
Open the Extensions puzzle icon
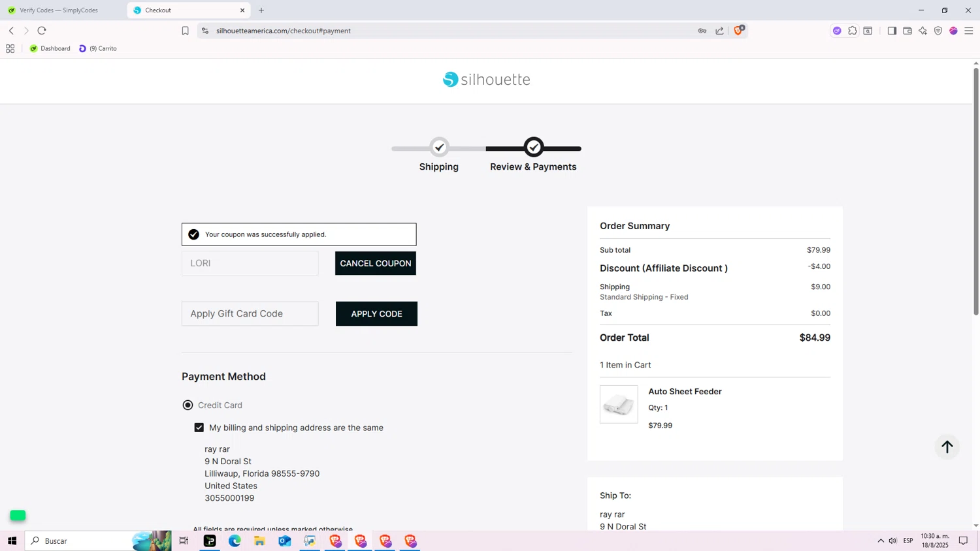pos(853,31)
